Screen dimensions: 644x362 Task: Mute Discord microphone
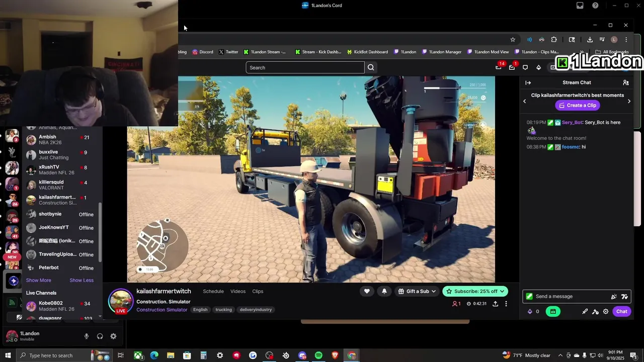tap(87, 336)
